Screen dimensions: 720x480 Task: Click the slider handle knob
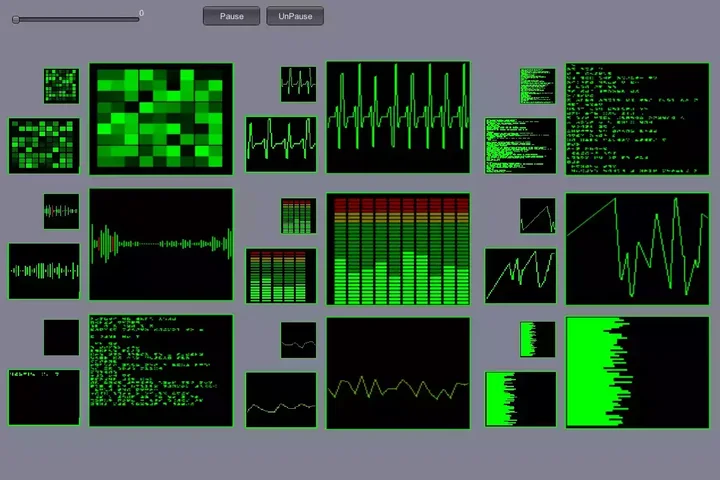click(16, 19)
